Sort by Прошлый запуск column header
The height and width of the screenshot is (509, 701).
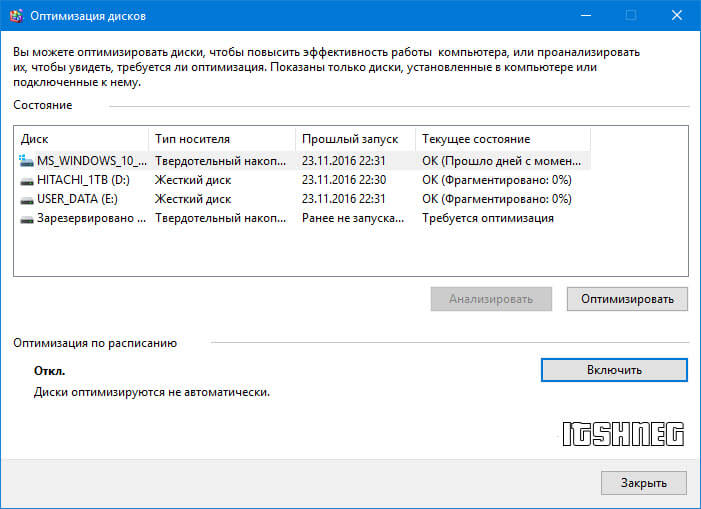click(355, 139)
